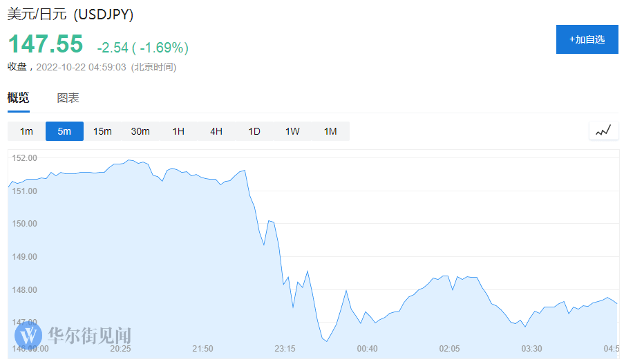Show the 1W weekly chart
Screen dimensions: 624x364
[292, 131]
